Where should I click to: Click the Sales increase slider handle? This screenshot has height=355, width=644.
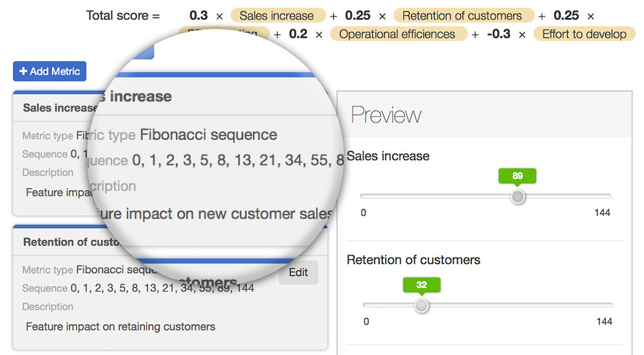[x=518, y=197]
